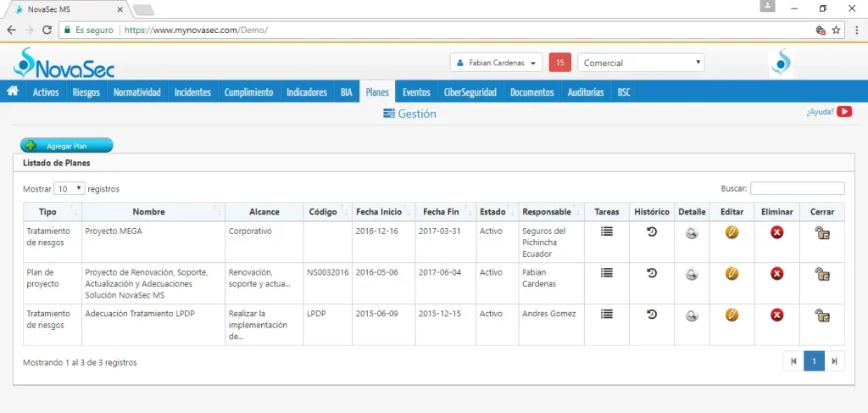Delete the NS0032016 plan

point(776,273)
